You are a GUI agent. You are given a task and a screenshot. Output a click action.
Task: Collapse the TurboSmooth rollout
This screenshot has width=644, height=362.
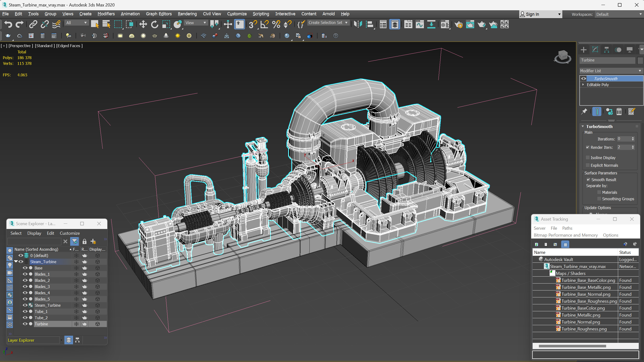(x=583, y=126)
